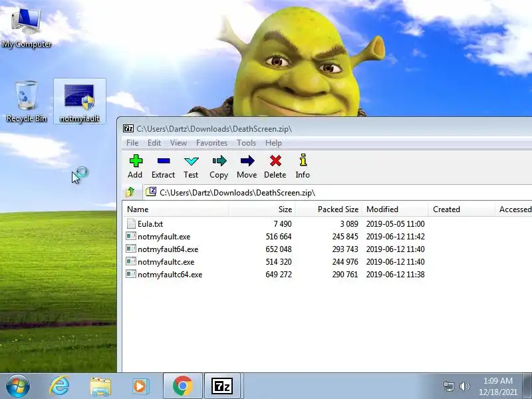
Task: Click the notmyfaultc.exe file name
Action: point(166,261)
